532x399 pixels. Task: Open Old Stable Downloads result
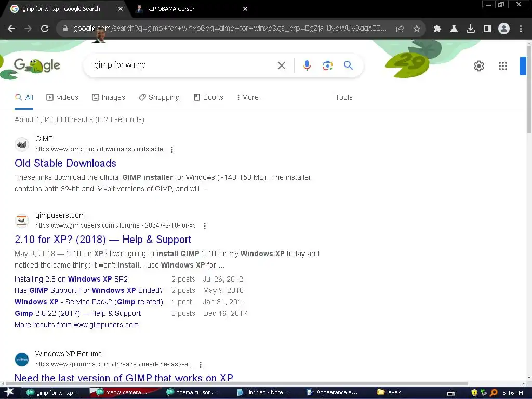coord(65,163)
